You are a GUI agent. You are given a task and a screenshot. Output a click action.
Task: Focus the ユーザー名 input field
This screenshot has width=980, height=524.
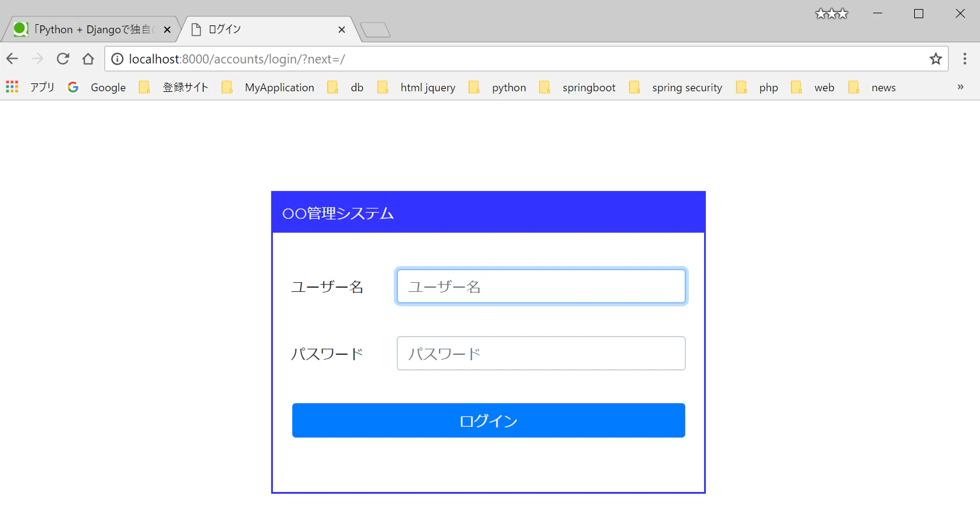tap(541, 286)
